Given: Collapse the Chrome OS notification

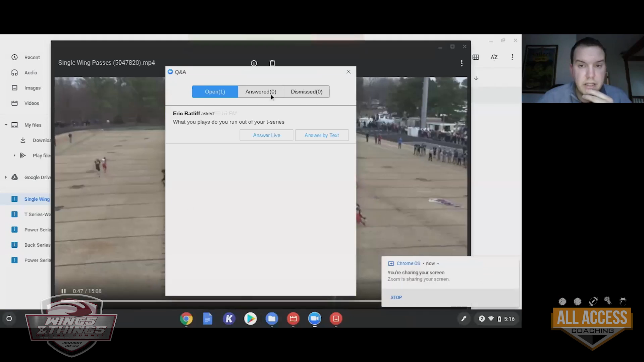Looking at the screenshot, I should 438,263.
